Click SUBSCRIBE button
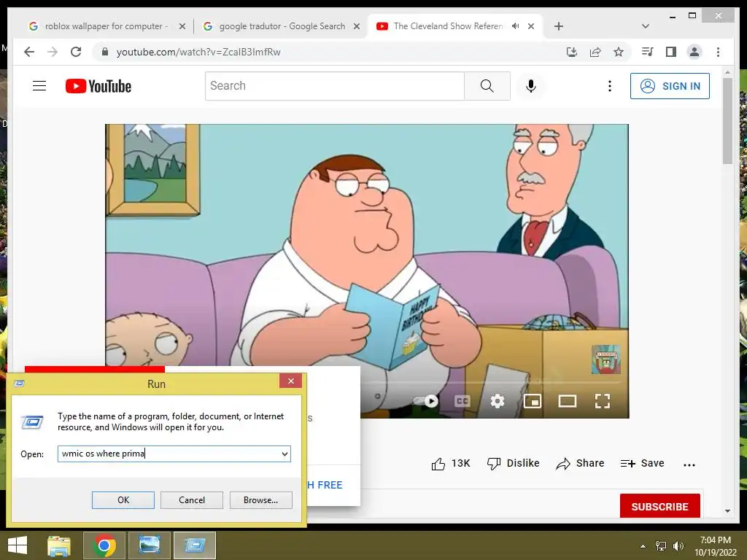Viewport: 747px width, 560px height. (x=659, y=506)
